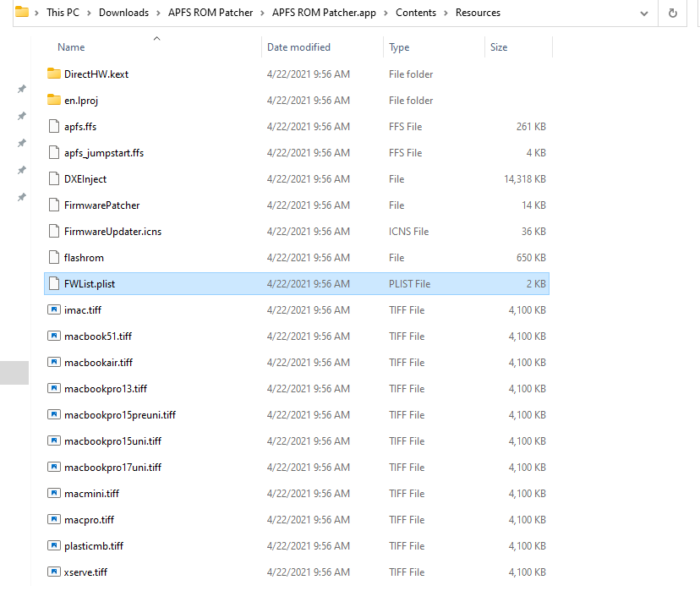Click the macbookpro15preuni.tiff file name
This screenshot has height=591, width=700.
click(120, 415)
